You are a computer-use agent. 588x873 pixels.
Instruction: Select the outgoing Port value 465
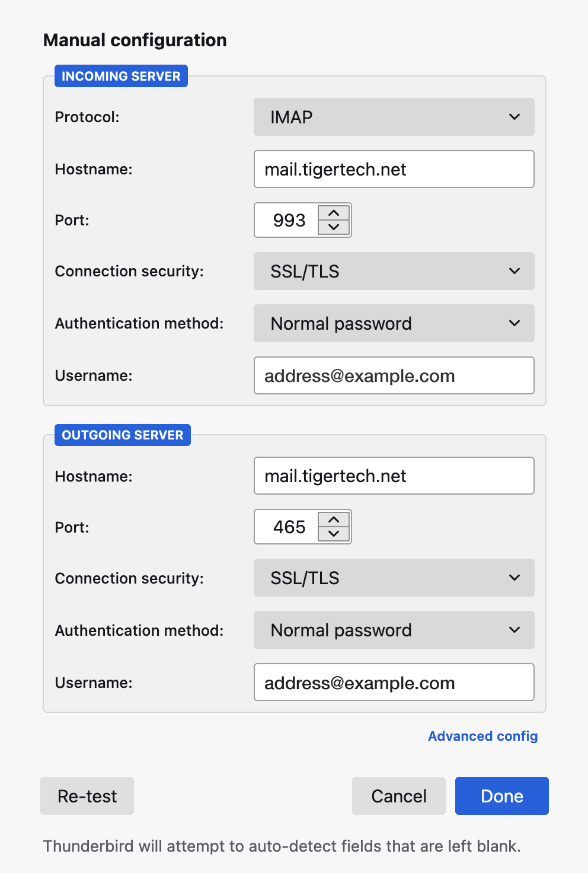tap(289, 527)
